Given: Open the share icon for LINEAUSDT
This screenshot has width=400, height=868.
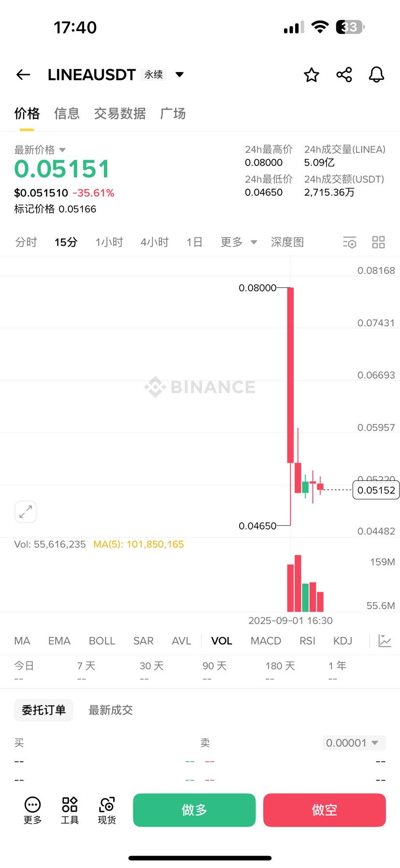Looking at the screenshot, I should [x=343, y=74].
